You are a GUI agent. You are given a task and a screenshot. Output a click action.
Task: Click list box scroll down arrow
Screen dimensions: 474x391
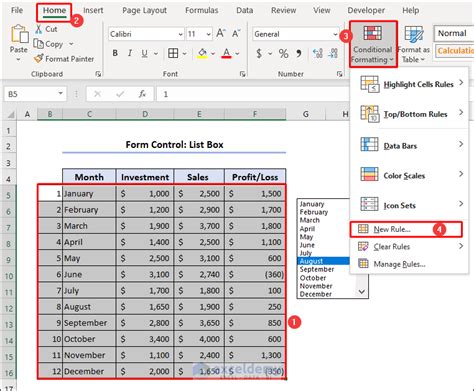pos(362,292)
